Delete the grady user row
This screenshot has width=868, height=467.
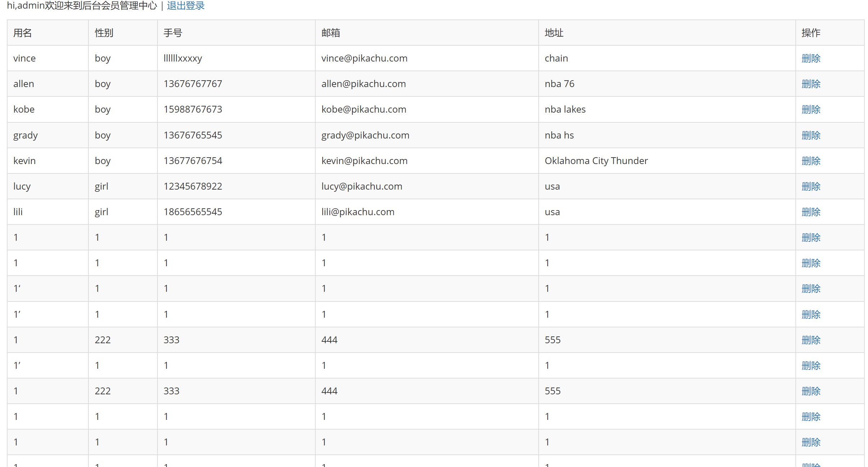point(811,135)
